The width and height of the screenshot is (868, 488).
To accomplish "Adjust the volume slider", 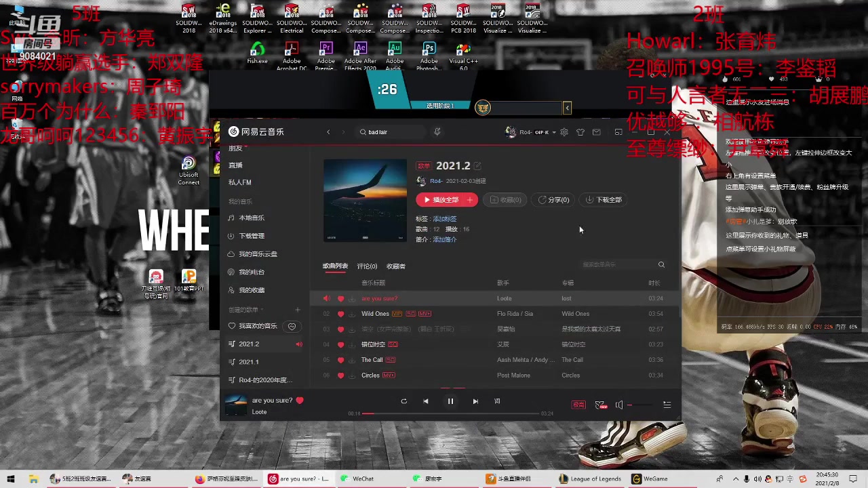I will coord(641,405).
